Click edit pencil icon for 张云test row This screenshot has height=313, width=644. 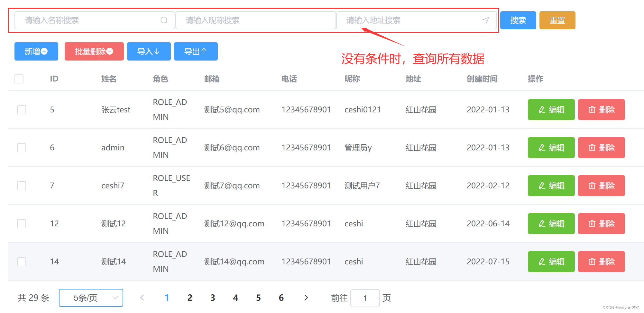542,110
